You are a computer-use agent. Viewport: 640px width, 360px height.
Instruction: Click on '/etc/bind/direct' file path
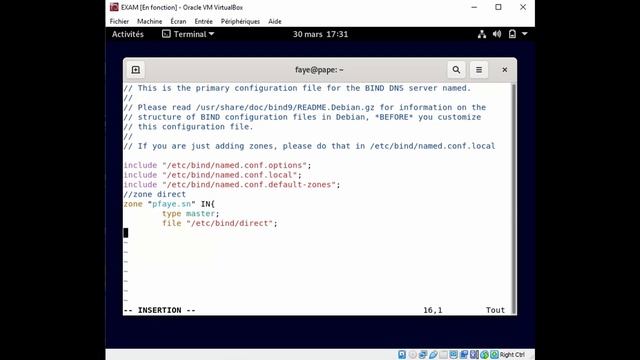pos(229,223)
